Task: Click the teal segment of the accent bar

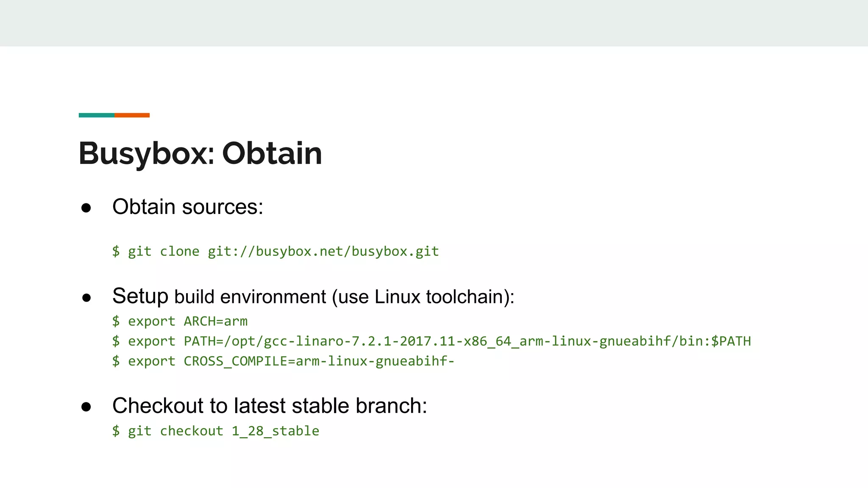Action: pos(96,115)
